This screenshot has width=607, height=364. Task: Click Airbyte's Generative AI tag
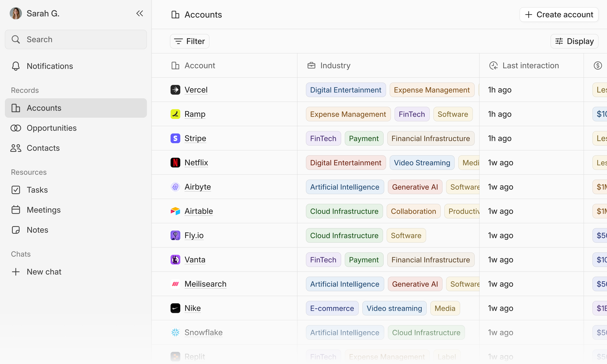(415, 187)
